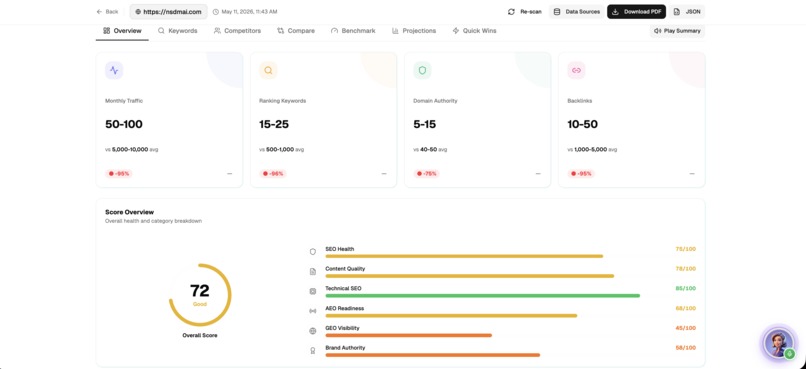
Task: Open the assistant avatar chat bubble
Action: tap(779, 343)
